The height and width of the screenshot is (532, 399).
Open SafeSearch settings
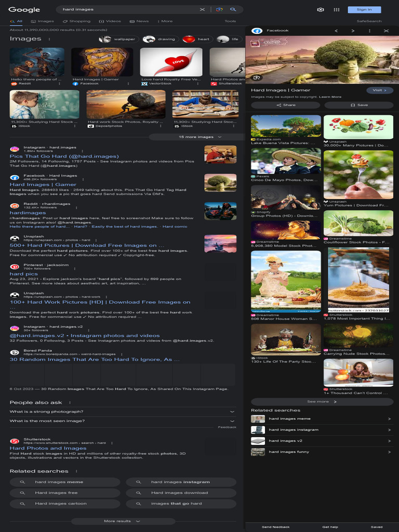369,21
